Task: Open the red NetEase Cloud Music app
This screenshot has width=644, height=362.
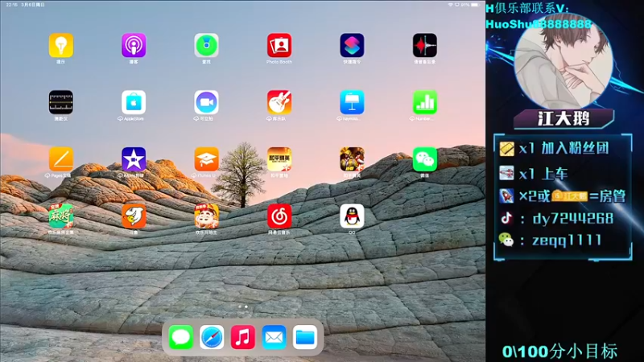Action: coord(279,216)
